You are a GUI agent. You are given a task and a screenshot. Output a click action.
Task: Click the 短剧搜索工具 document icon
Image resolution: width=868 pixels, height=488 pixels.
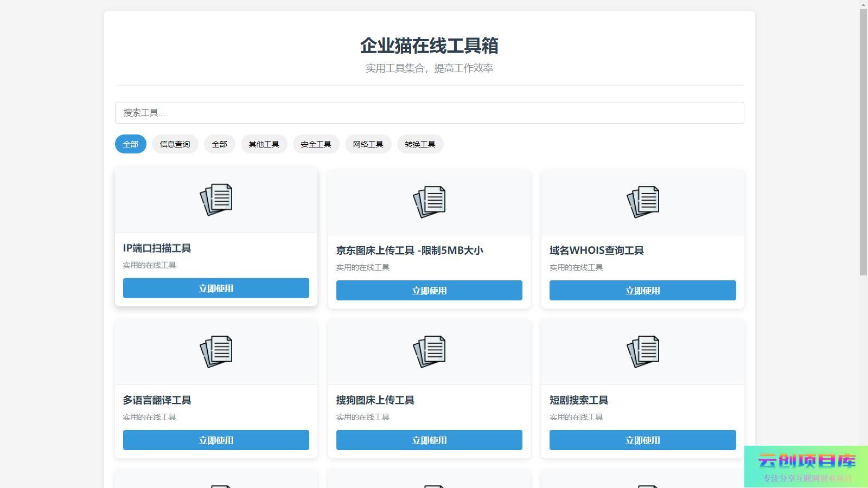[x=642, y=351]
